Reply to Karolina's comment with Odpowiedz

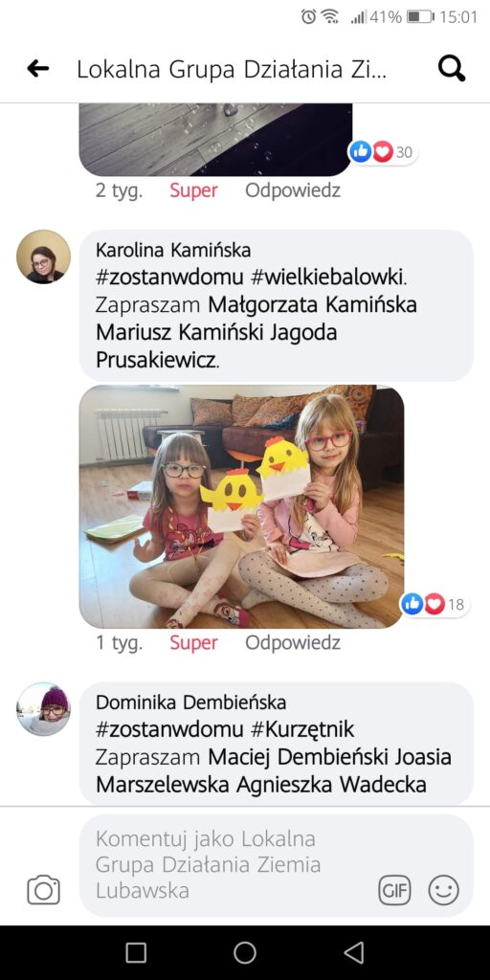(x=293, y=642)
